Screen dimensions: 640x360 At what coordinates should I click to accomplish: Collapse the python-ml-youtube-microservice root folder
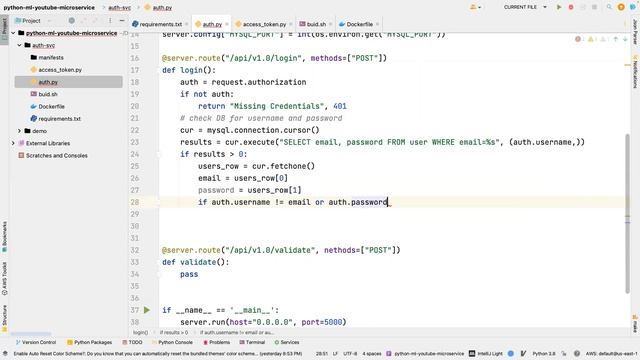click(x=13, y=33)
